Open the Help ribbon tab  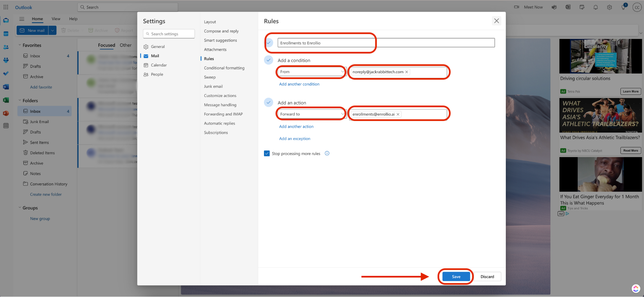click(73, 19)
